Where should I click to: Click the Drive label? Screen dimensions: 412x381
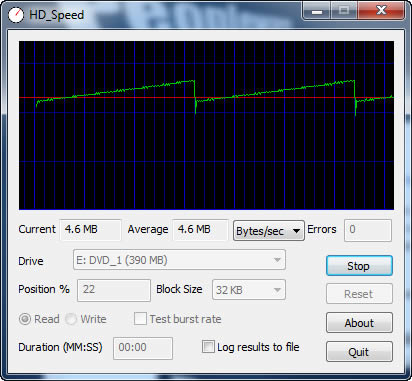click(x=31, y=261)
